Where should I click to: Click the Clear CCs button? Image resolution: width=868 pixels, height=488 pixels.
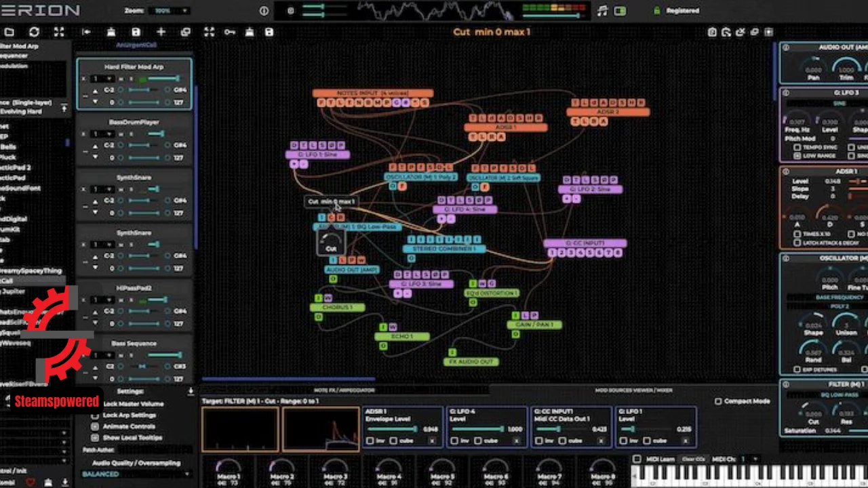pyautogui.click(x=694, y=460)
